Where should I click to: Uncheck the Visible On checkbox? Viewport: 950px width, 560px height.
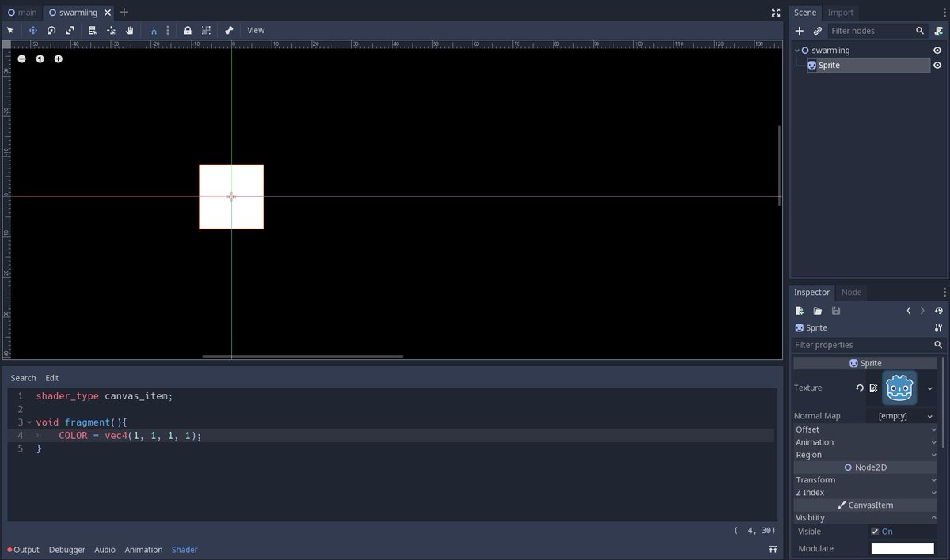point(875,532)
